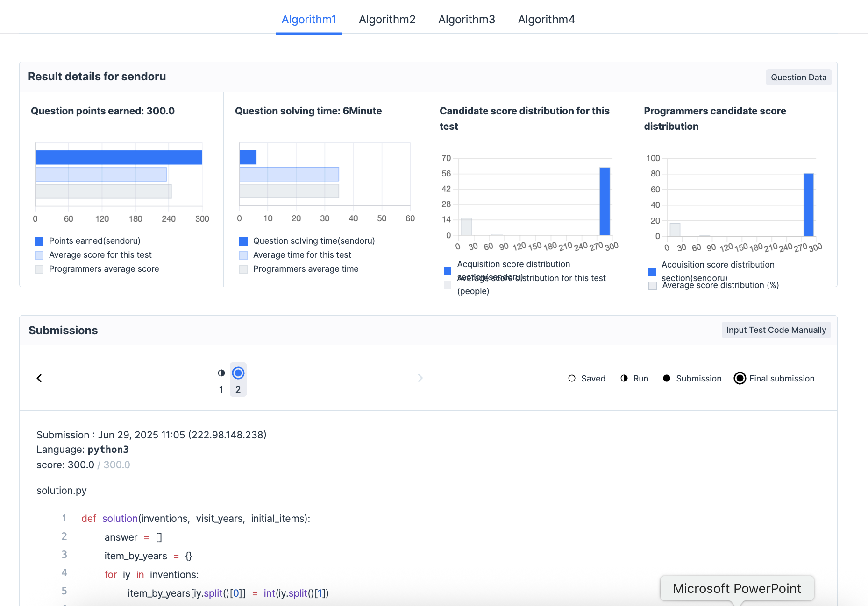Go to next submissions with right chevron
This screenshot has width=868, height=606.
point(420,378)
